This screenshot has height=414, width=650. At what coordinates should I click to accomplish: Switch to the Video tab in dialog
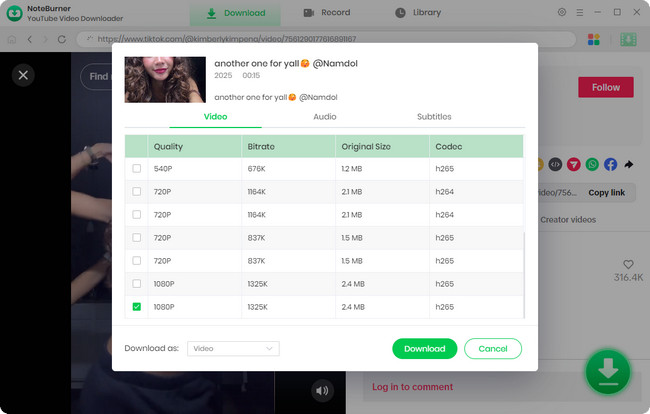215,116
